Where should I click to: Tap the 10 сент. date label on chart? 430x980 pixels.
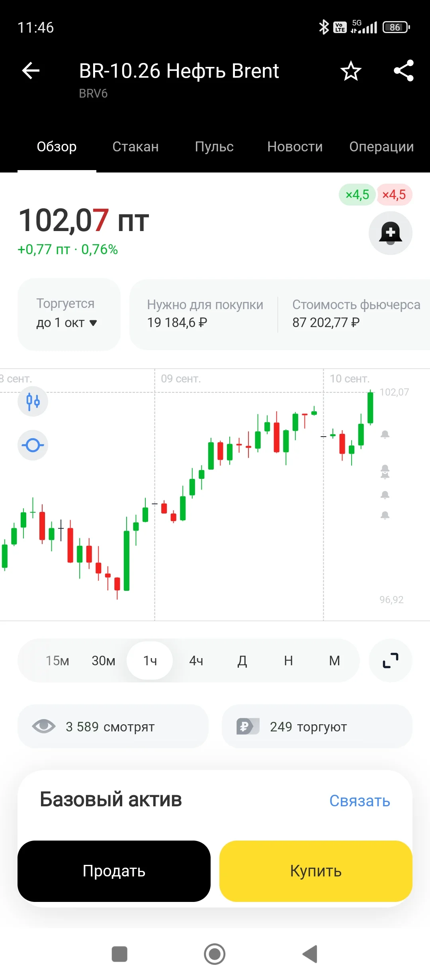point(350,379)
